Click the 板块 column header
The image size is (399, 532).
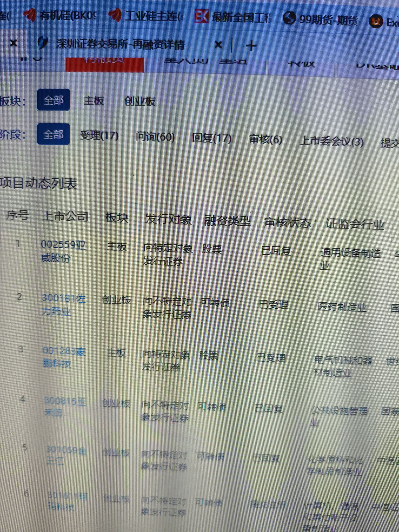pyautogui.click(x=117, y=218)
